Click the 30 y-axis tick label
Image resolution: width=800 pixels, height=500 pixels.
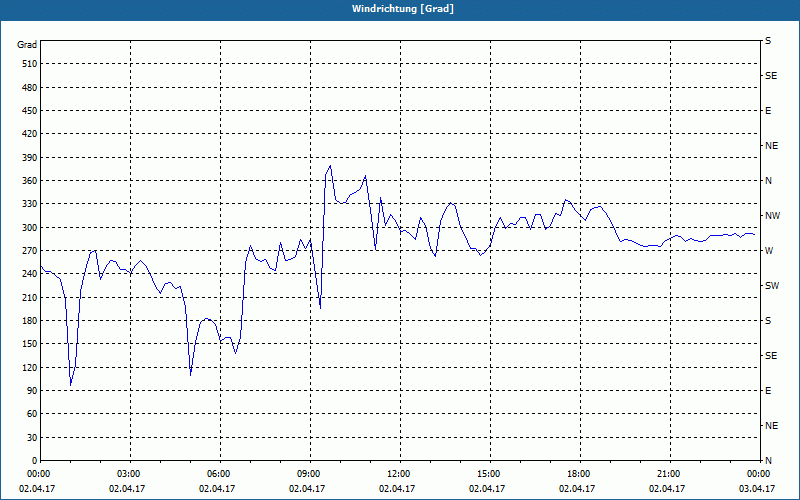pyautogui.click(x=32, y=437)
